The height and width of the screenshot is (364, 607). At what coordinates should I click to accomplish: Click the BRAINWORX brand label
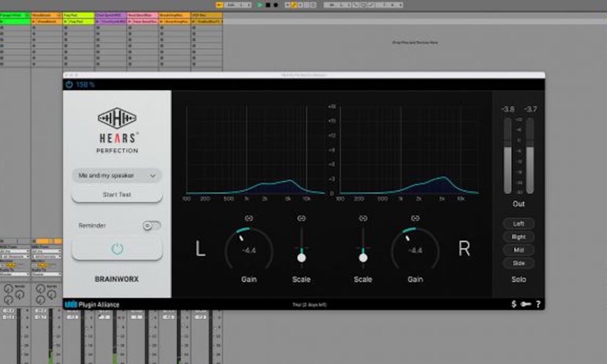coord(117,279)
